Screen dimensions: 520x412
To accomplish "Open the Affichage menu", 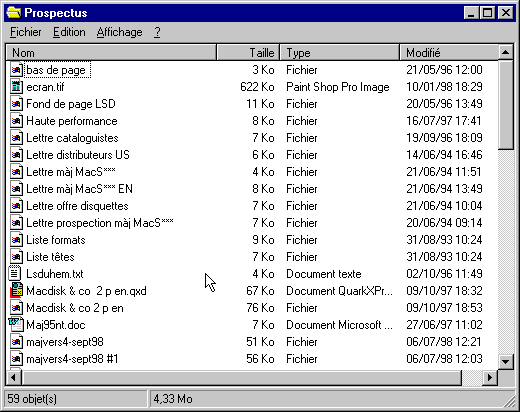I will [x=119, y=32].
